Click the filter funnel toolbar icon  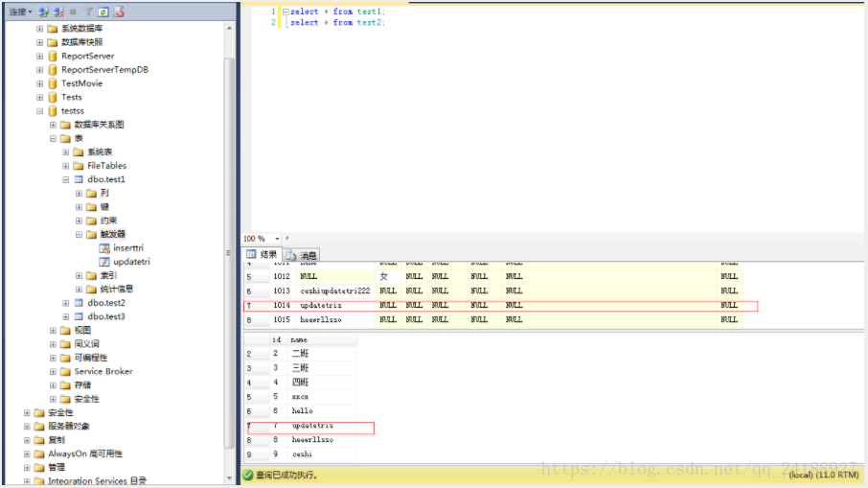point(88,12)
